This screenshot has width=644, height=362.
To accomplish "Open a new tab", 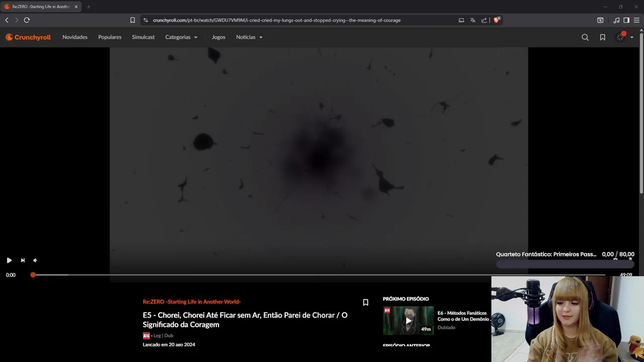I will (x=89, y=7).
